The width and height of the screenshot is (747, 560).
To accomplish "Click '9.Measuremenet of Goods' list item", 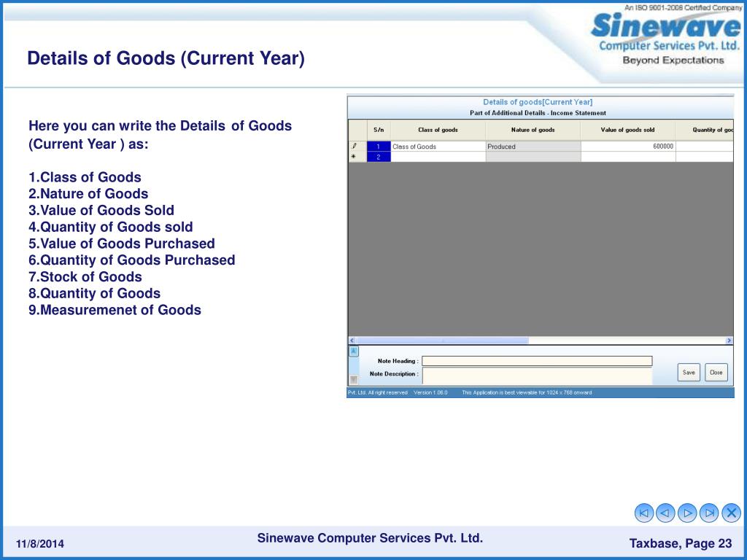I will 115,310.
